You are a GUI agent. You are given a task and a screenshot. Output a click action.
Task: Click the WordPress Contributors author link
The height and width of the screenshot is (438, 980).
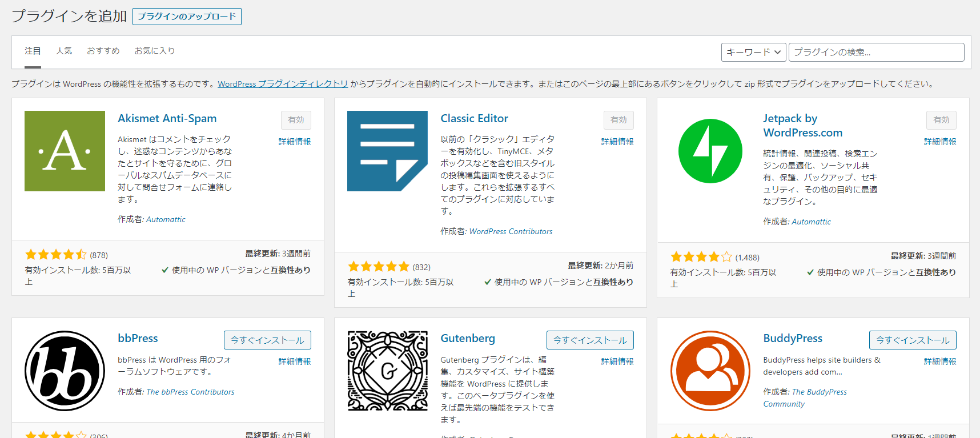click(x=511, y=231)
